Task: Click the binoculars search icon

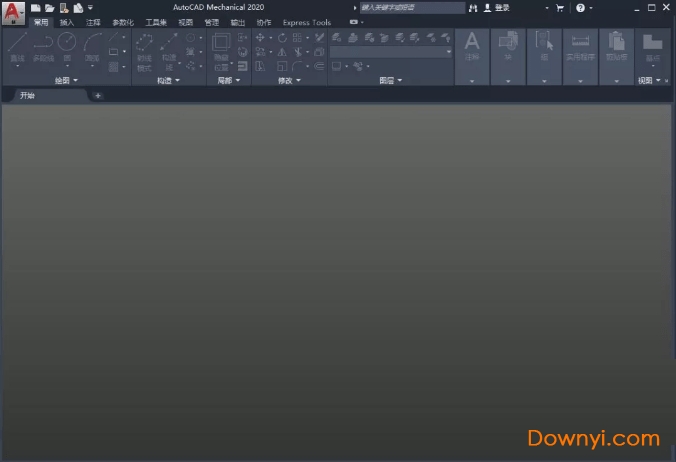Action: 473,8
